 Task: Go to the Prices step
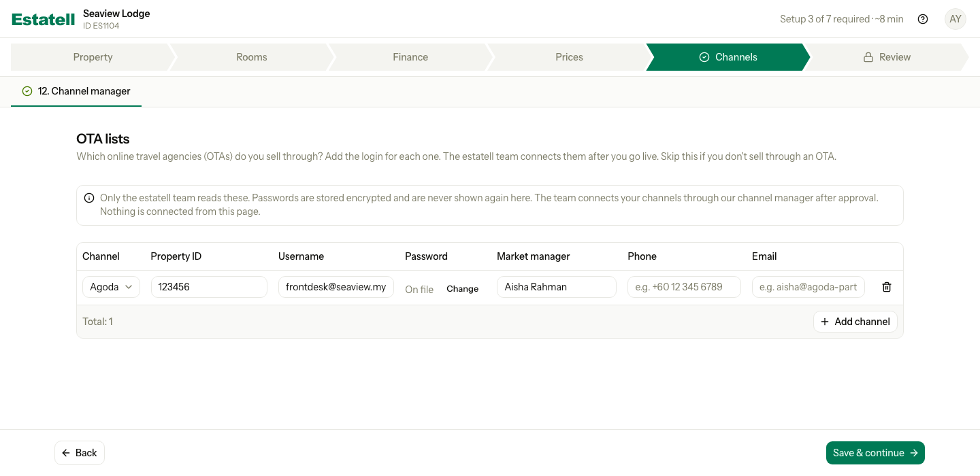click(569, 57)
